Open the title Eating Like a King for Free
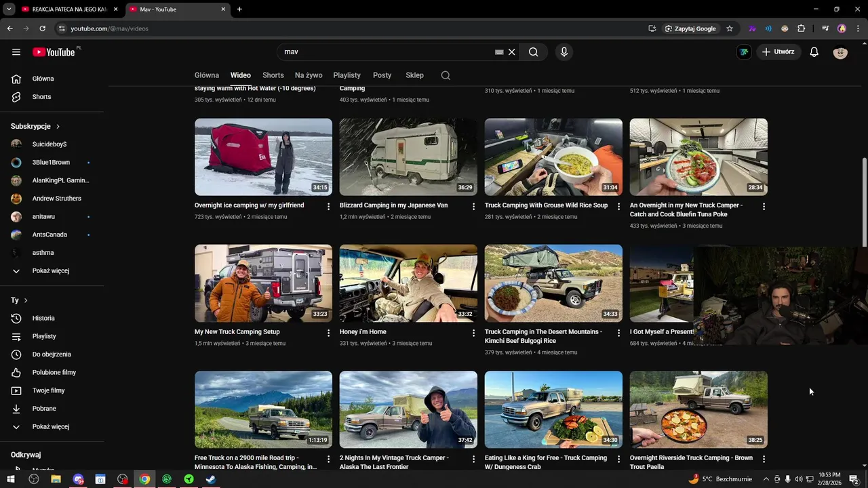The height and width of the screenshot is (488, 868). [x=546, y=462]
